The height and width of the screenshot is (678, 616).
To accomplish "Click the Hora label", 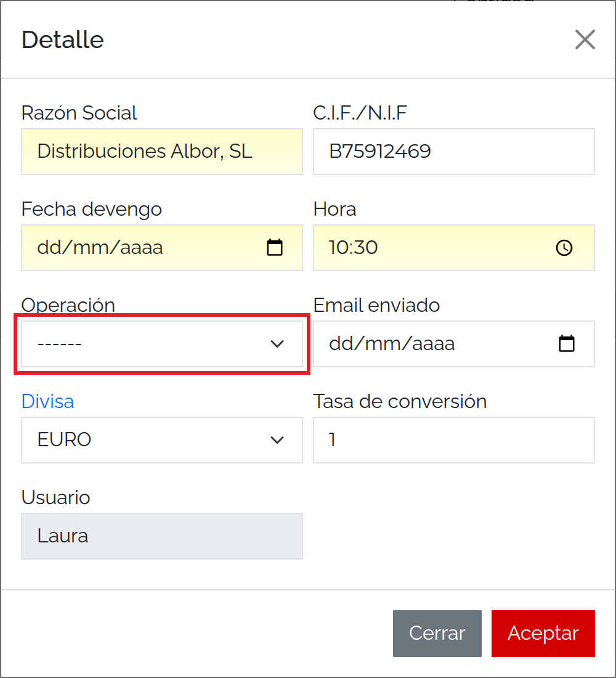I will tap(334, 210).
